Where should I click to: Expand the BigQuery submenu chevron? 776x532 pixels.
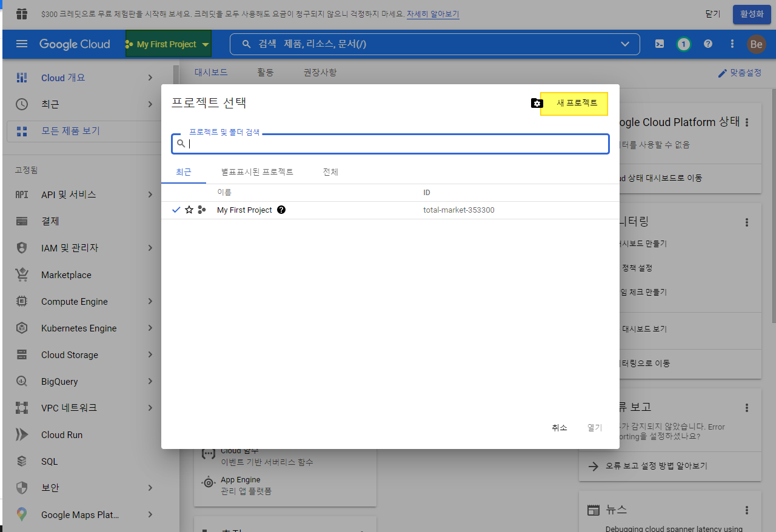[x=150, y=381]
